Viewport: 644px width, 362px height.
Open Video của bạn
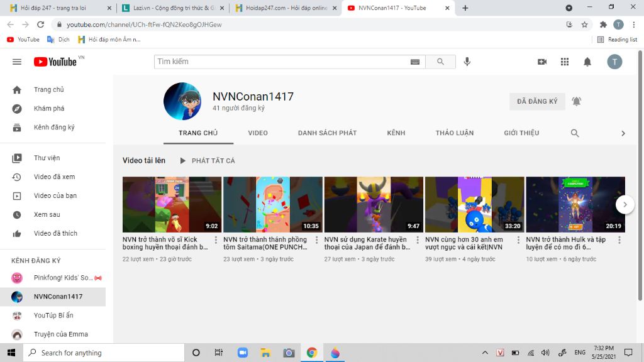(53, 196)
